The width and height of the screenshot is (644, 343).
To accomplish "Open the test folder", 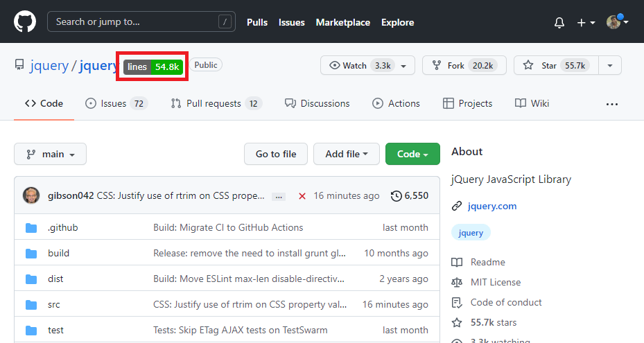I will point(55,331).
